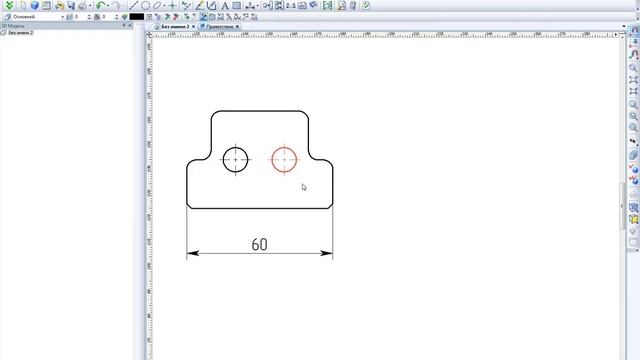640x360 pixels.
Task: Toggle the highlighted snap icon in second toolbar
Action: tap(203, 17)
